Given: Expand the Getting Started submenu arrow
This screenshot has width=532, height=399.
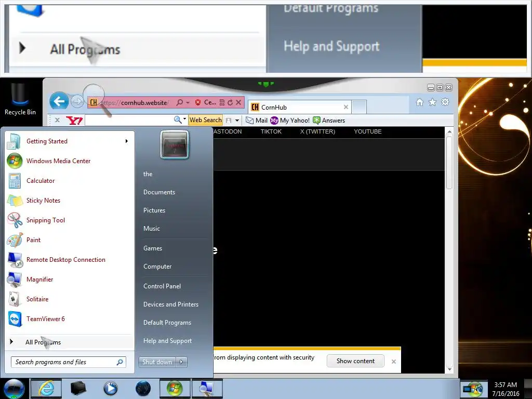Looking at the screenshot, I should tap(127, 141).
